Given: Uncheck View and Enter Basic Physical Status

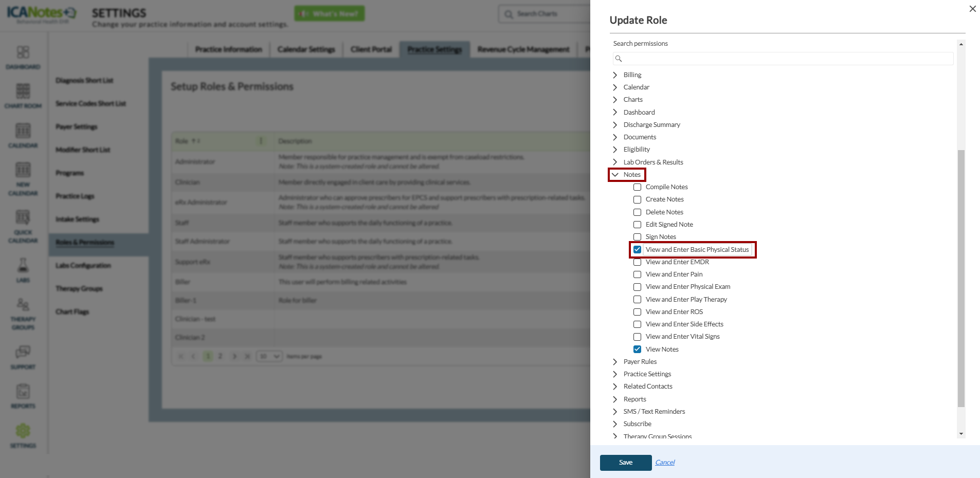Looking at the screenshot, I should click(x=637, y=250).
